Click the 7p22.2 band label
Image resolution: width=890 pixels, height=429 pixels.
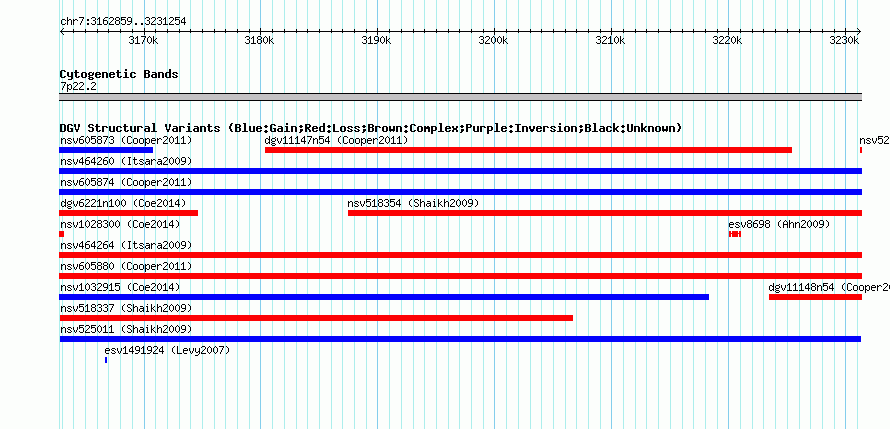78,86
